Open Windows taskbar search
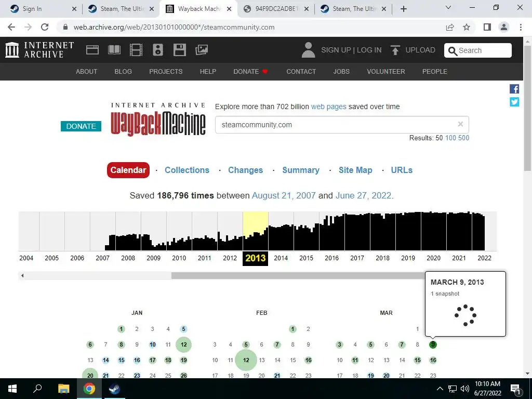The image size is (532, 399). click(37, 389)
